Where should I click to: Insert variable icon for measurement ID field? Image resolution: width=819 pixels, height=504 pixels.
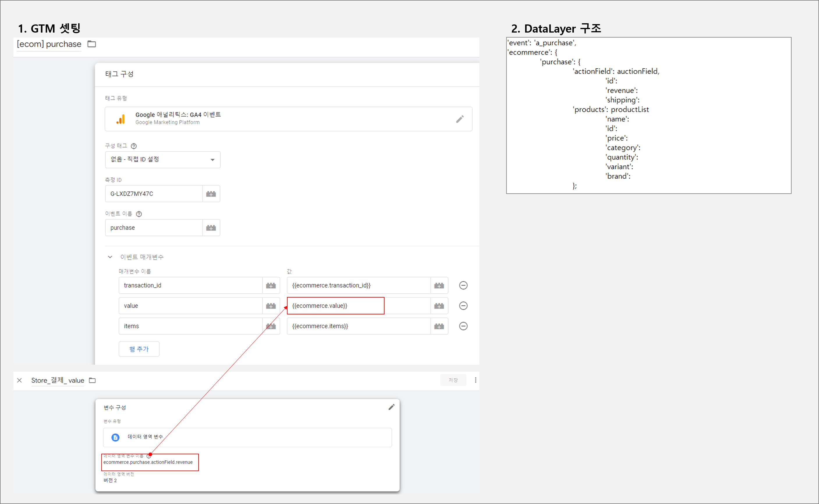click(211, 194)
